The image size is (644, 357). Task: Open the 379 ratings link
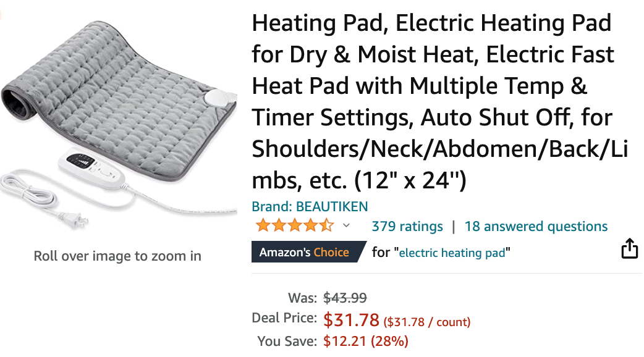pos(407,226)
